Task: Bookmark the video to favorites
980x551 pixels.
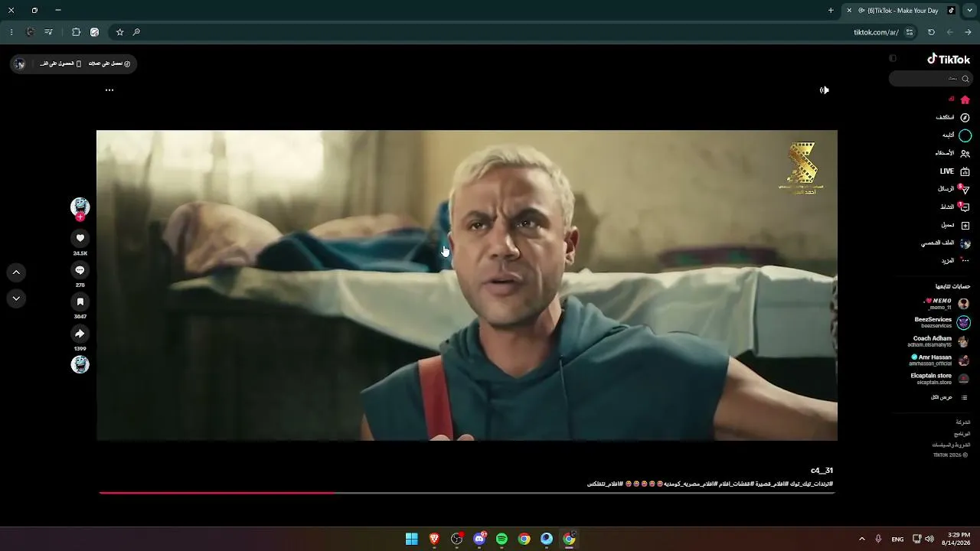Action: pos(80,302)
